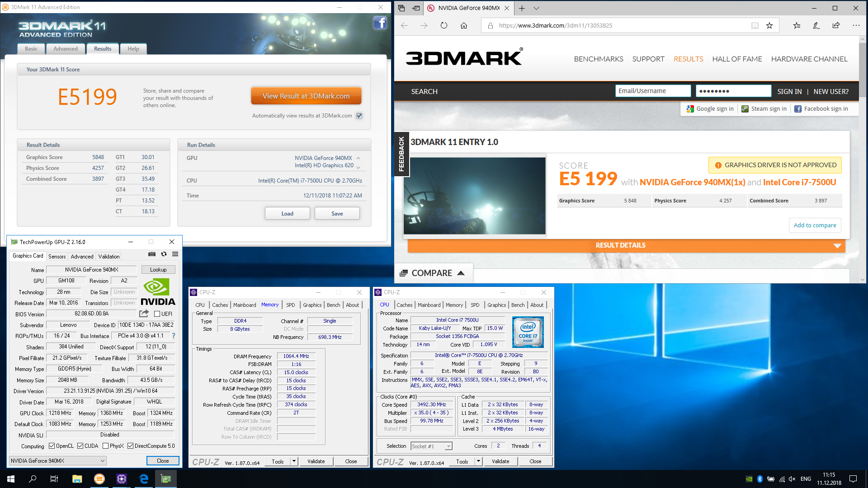Viewport: 868px width, 488px height.
Task: Toggle reading view in address bar
Action: tap(755, 25)
